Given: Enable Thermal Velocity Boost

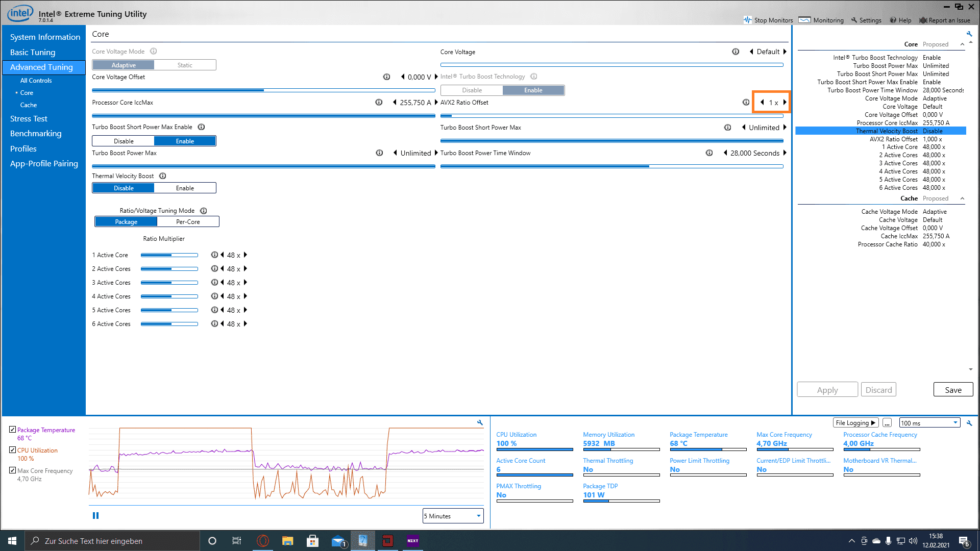Looking at the screenshot, I should coord(185,188).
